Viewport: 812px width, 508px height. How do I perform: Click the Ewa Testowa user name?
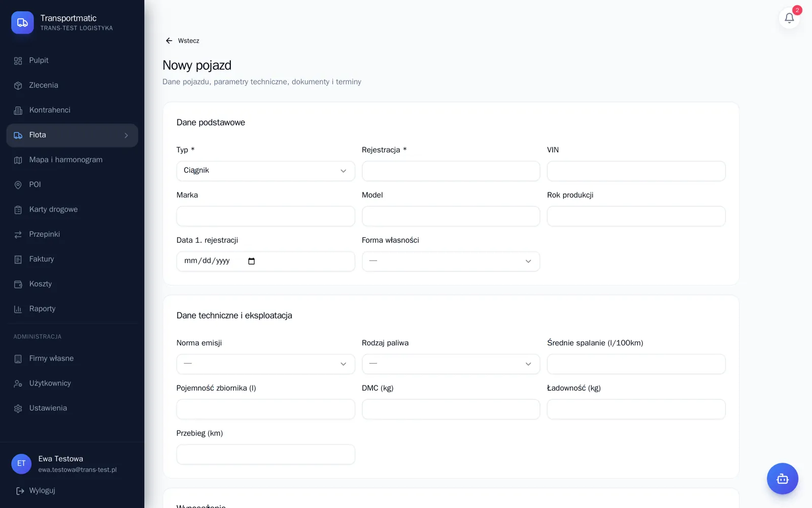click(x=60, y=459)
